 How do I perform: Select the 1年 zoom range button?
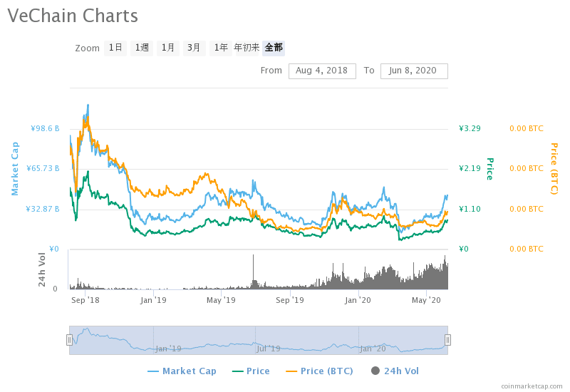tap(221, 48)
